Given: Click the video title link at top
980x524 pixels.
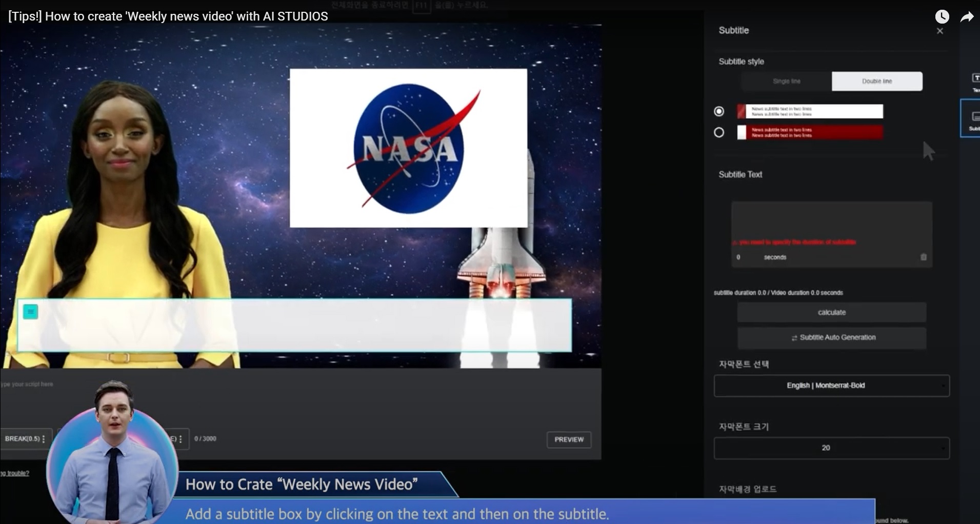Looking at the screenshot, I should (x=168, y=16).
